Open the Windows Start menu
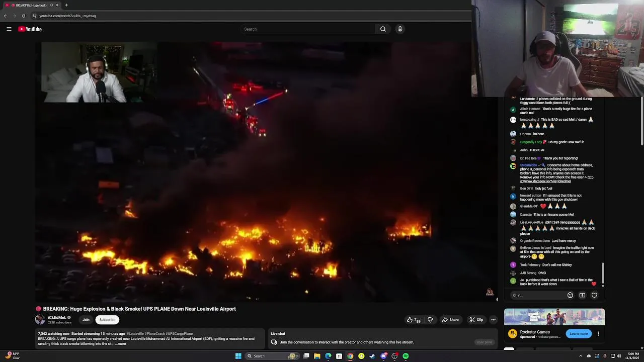The image size is (644, 362). point(238,356)
